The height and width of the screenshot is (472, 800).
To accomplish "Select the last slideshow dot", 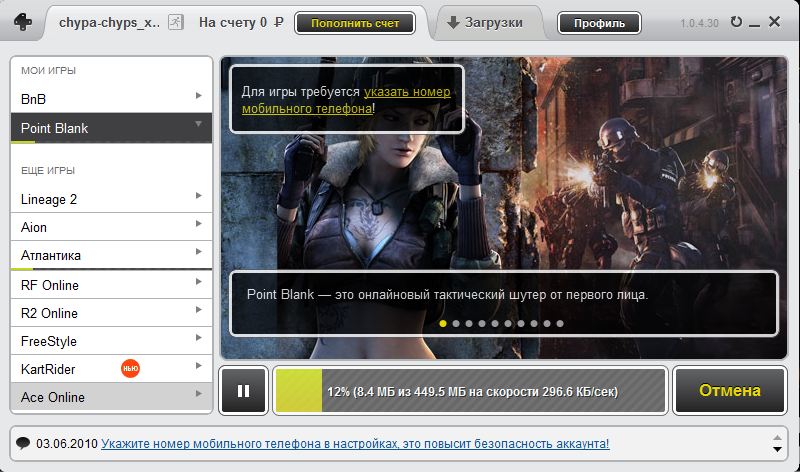I will pos(560,324).
